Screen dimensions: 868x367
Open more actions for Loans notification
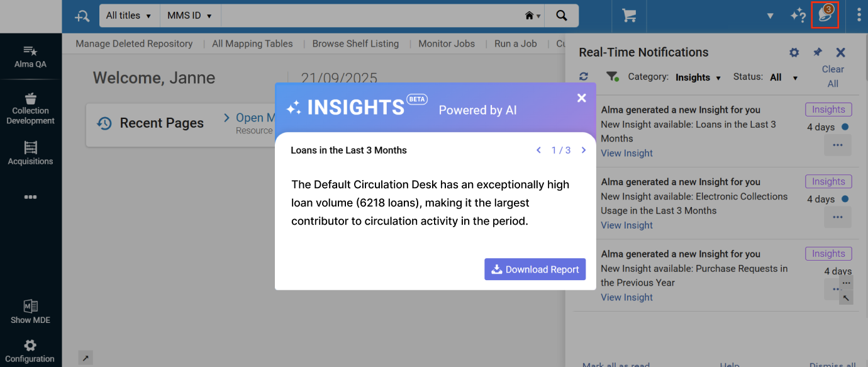pos(837,145)
